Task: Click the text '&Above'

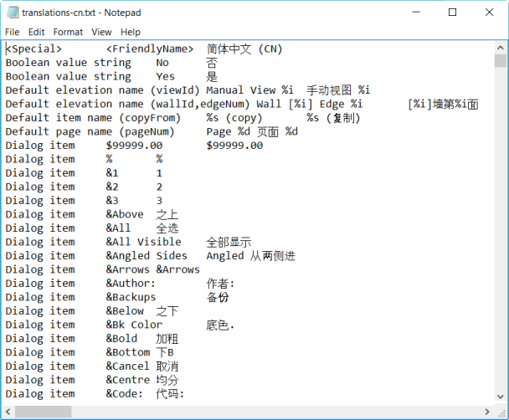Action: [125, 214]
